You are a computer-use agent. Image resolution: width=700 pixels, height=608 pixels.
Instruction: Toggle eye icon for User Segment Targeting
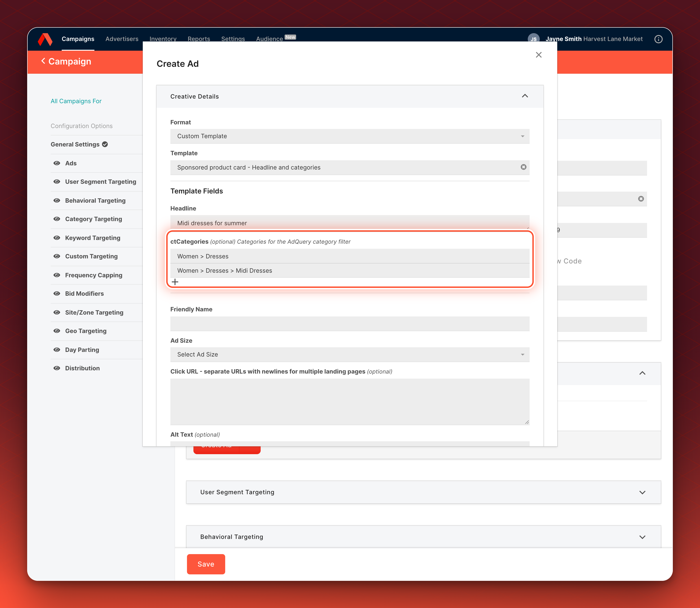[x=57, y=181]
